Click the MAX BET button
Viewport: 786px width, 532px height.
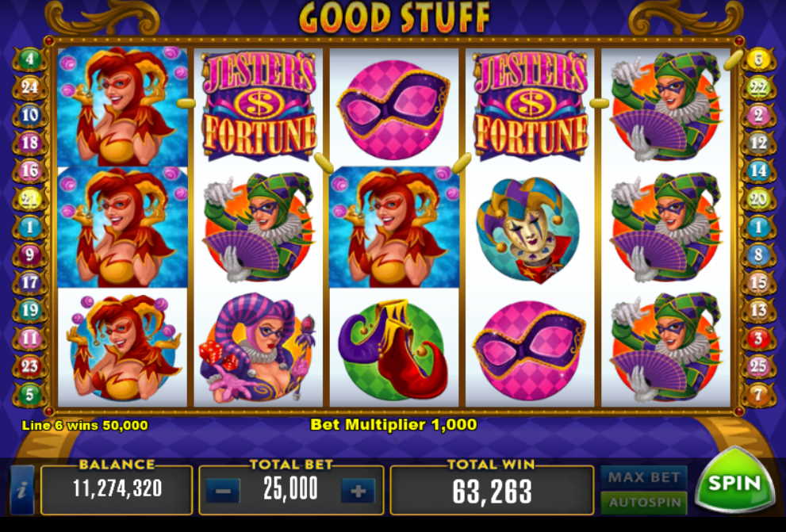pyautogui.click(x=644, y=477)
